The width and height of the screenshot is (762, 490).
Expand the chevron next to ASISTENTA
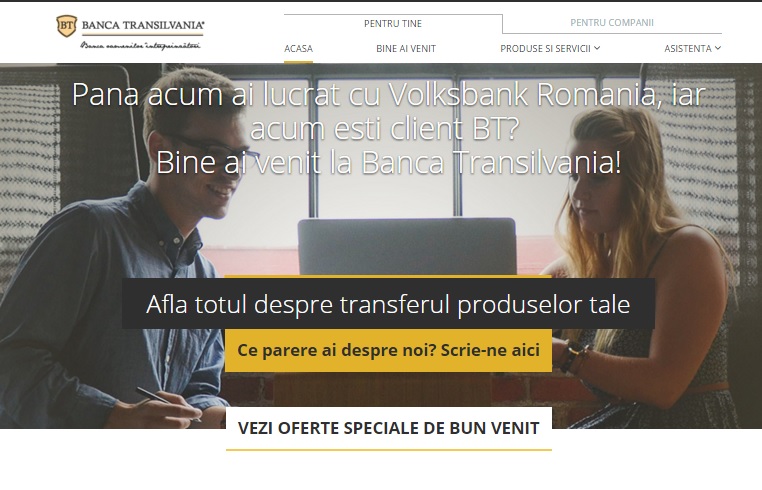click(x=718, y=48)
